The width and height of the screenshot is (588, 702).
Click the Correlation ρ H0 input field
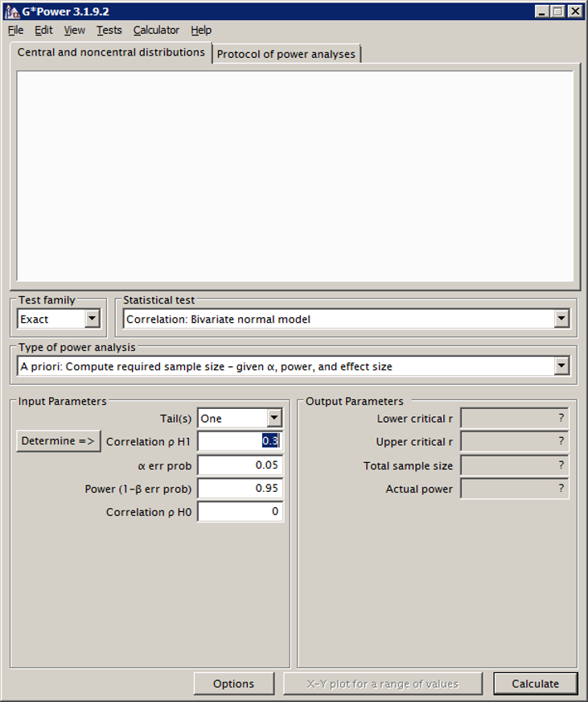point(240,511)
